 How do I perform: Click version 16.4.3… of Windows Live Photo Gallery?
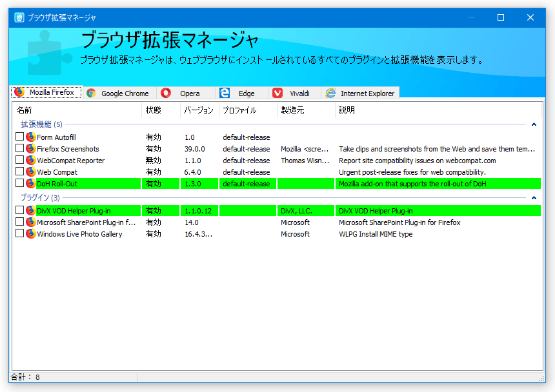pos(199,234)
